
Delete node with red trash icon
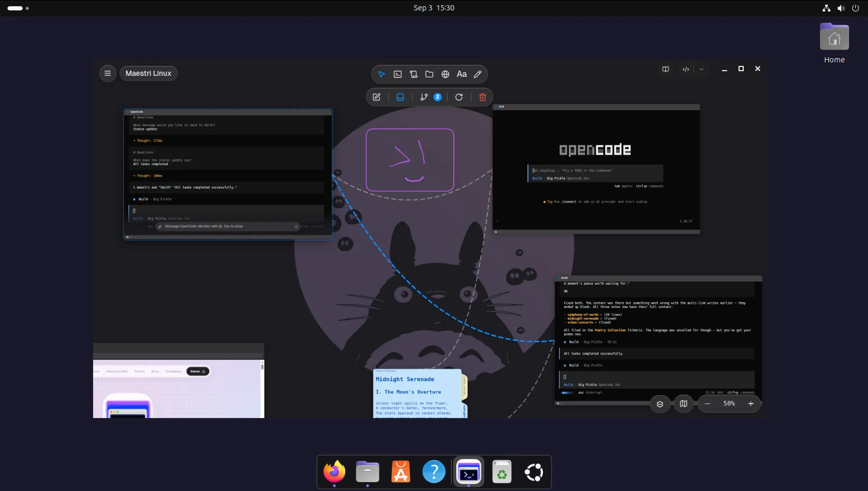(483, 97)
